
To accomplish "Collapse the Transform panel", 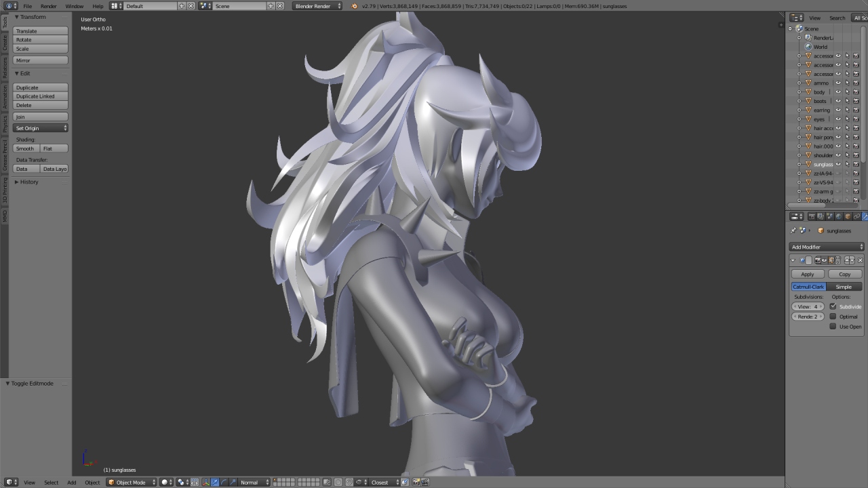I will pyautogui.click(x=16, y=17).
